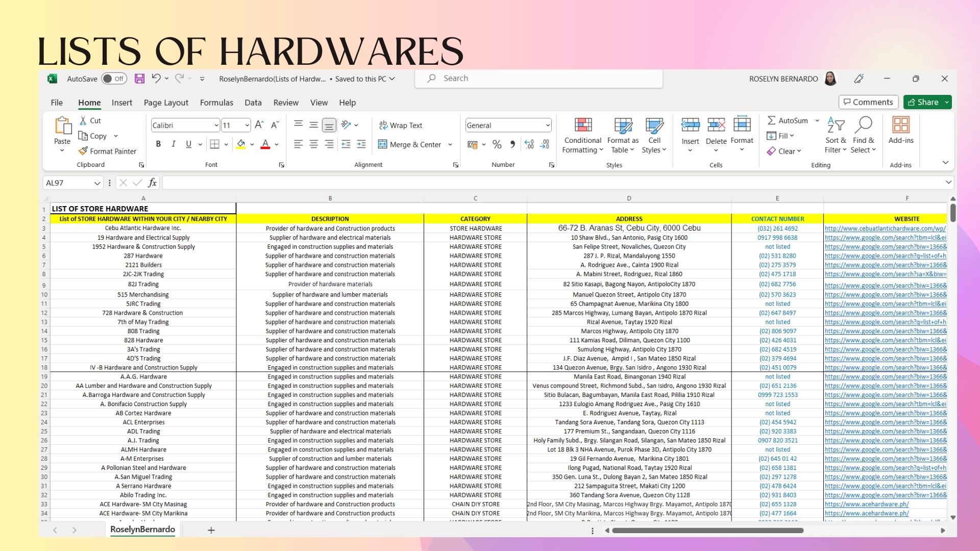This screenshot has height=551, width=980.
Task: Open the cebuatlantichardware.com website link
Action: 885,229
